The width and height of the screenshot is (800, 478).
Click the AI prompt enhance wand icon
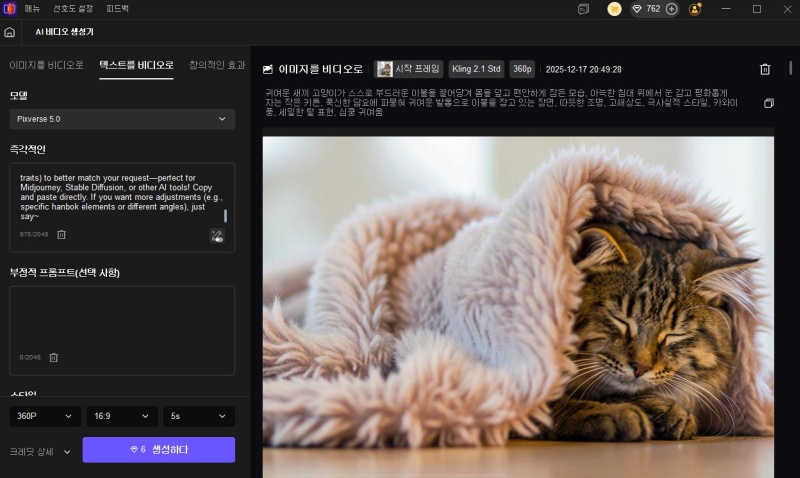click(x=217, y=235)
